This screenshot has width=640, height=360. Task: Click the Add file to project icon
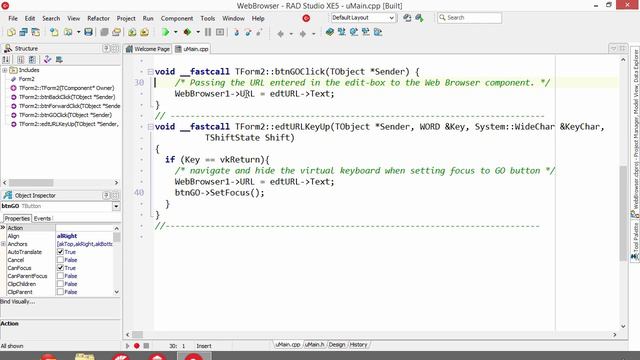click(x=132, y=32)
